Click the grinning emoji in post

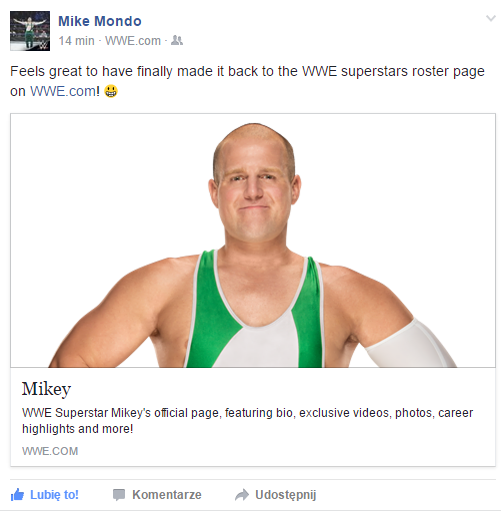111,91
